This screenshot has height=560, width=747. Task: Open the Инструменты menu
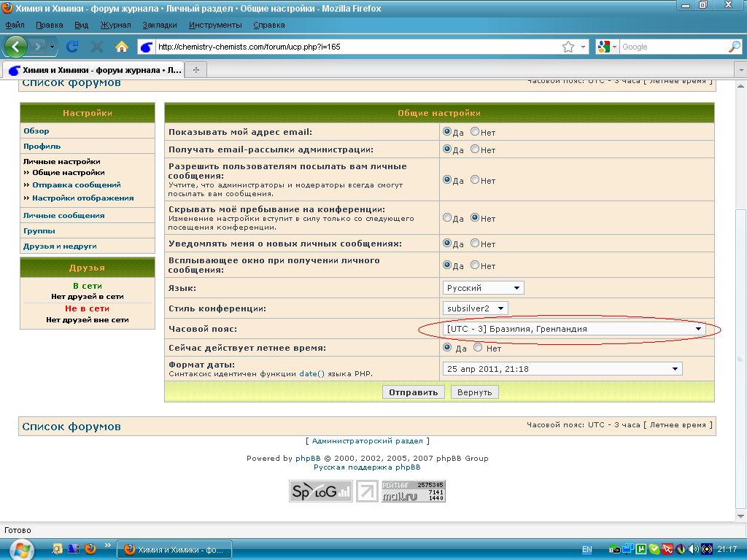(x=214, y=25)
